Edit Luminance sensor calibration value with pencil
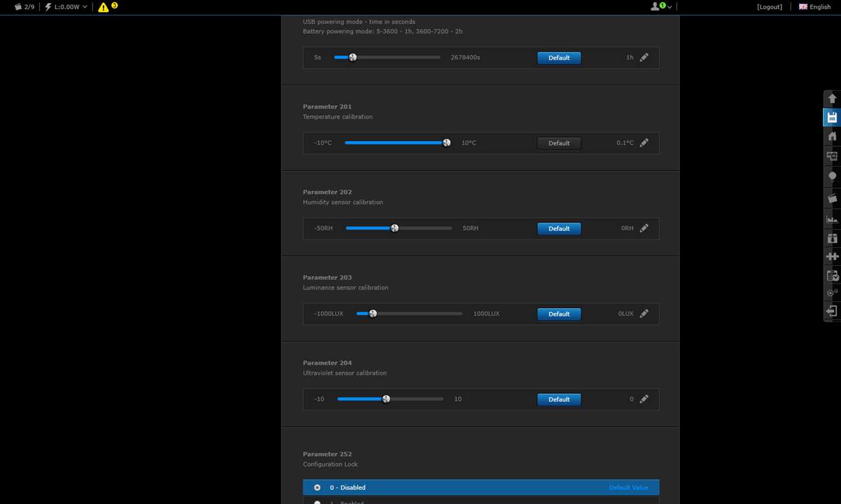Screen dimensions: 841x504 tap(644, 314)
